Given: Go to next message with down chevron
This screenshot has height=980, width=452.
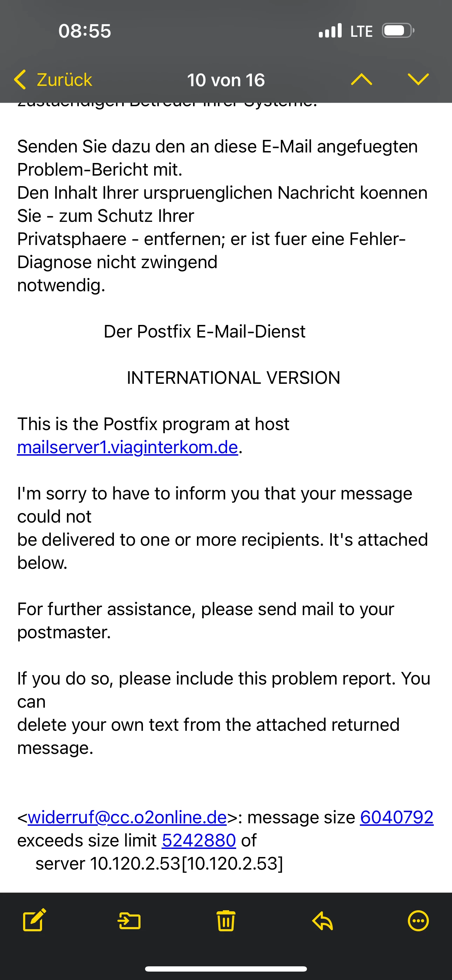Looking at the screenshot, I should (x=418, y=80).
